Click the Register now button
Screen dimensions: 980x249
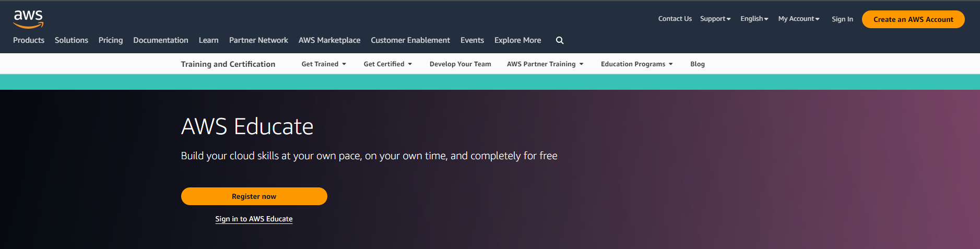coord(254,196)
